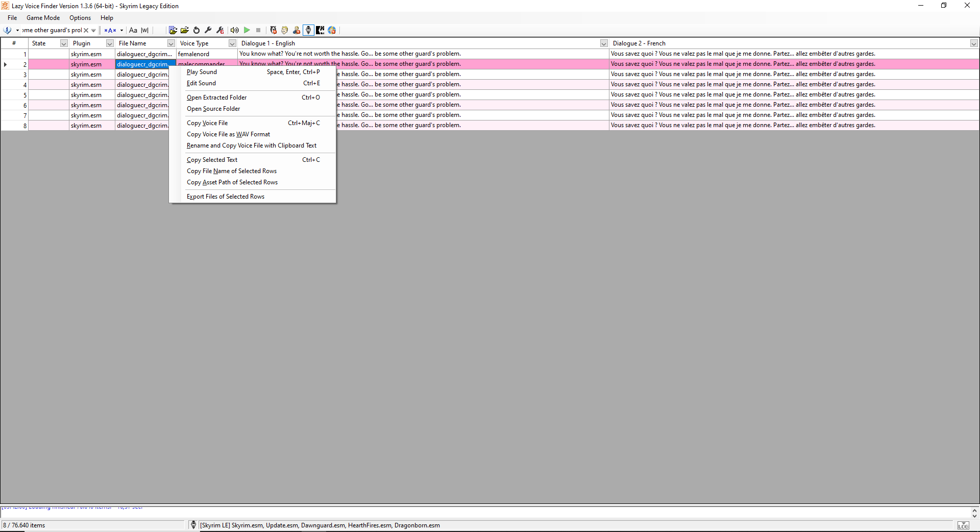Open plugin with the document-folder icon
980x532 pixels.
[x=173, y=30]
